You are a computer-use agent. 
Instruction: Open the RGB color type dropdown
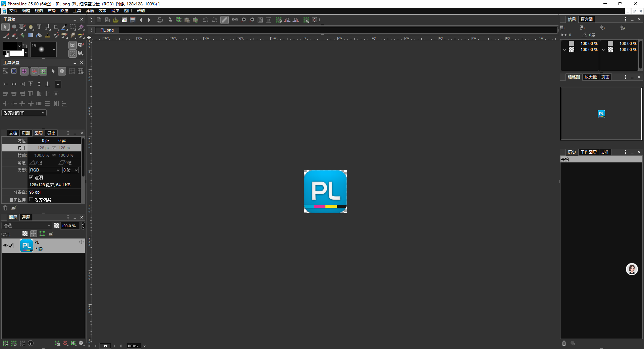(x=45, y=170)
